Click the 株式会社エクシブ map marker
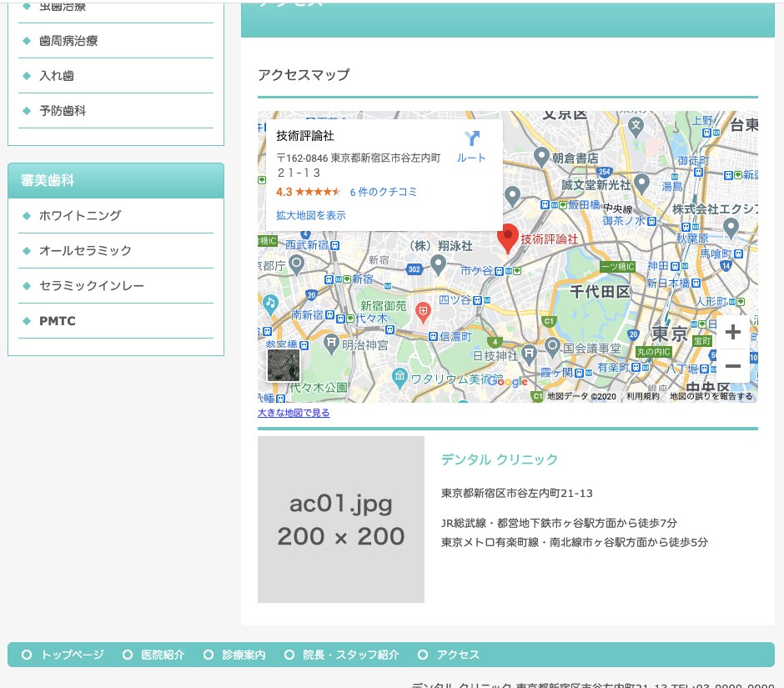Image resolution: width=784 pixels, height=688 pixels. point(731,228)
